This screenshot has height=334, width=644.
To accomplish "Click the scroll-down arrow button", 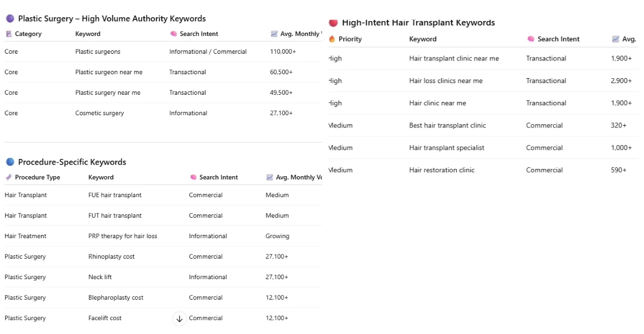I will pyautogui.click(x=180, y=318).
